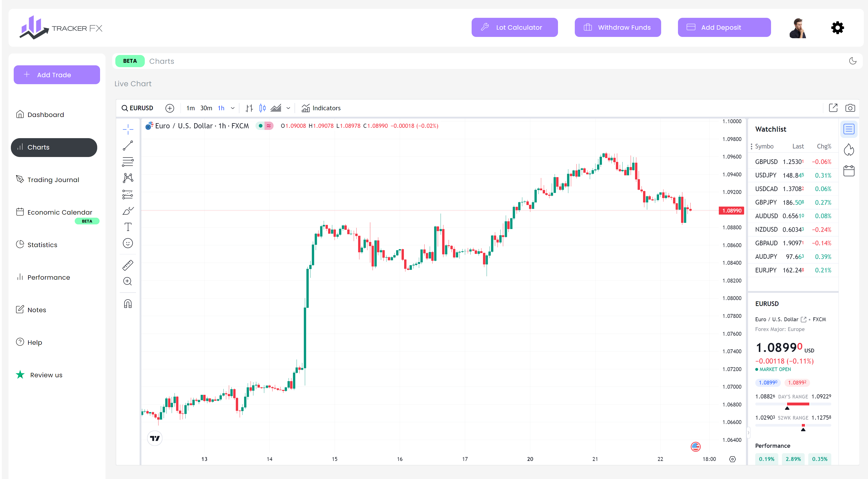Open the Fibonacci retracement tool
Image resolution: width=868 pixels, height=479 pixels.
pos(128,162)
